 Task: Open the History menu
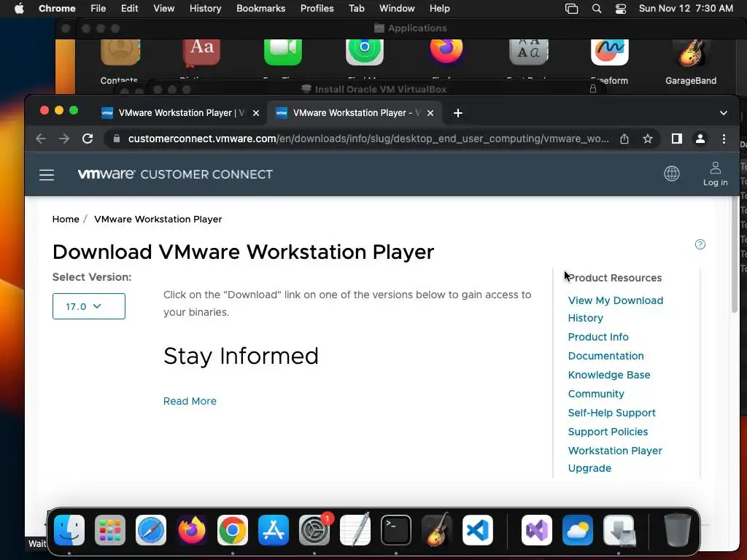[205, 9]
